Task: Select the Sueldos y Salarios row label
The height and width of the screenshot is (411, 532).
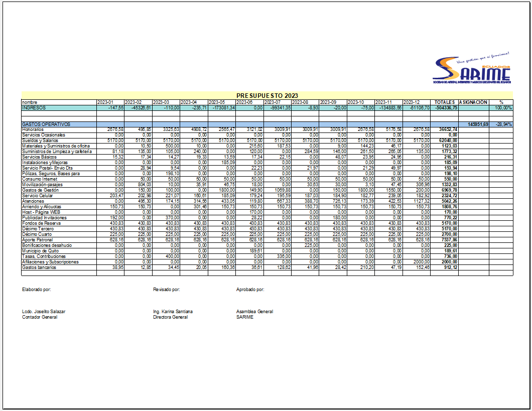Action: [40, 141]
